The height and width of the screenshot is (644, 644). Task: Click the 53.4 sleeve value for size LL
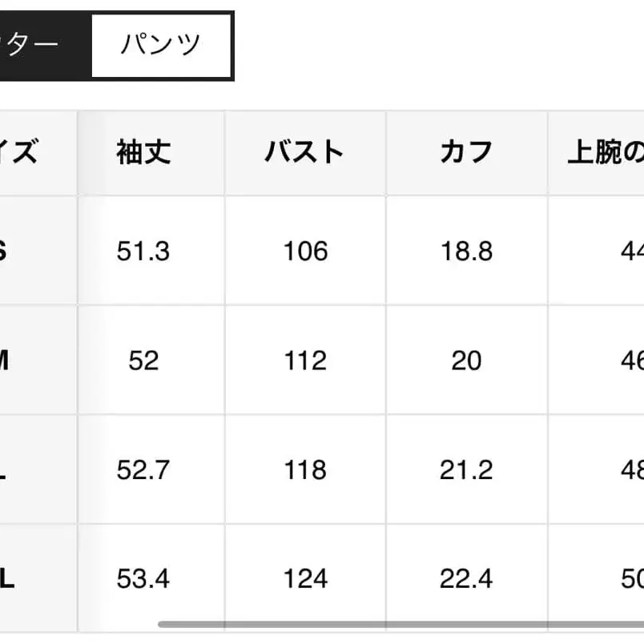145,579
